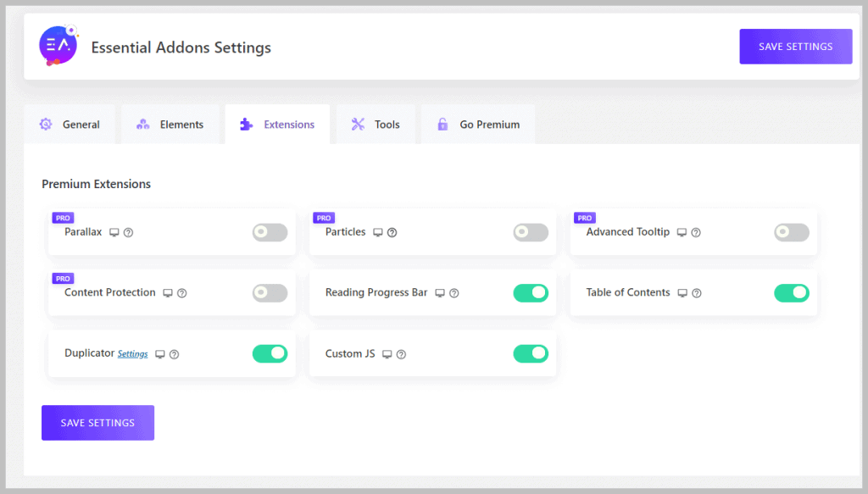Click the Custom JS label
Image resolution: width=868 pixels, height=494 pixels.
click(350, 353)
